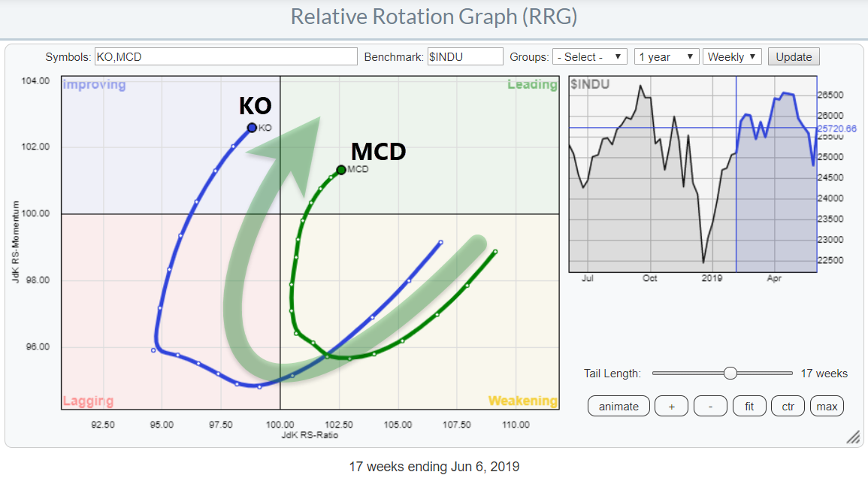This screenshot has height=478, width=868.
Task: Click the ctr center button
Action: coord(788,406)
